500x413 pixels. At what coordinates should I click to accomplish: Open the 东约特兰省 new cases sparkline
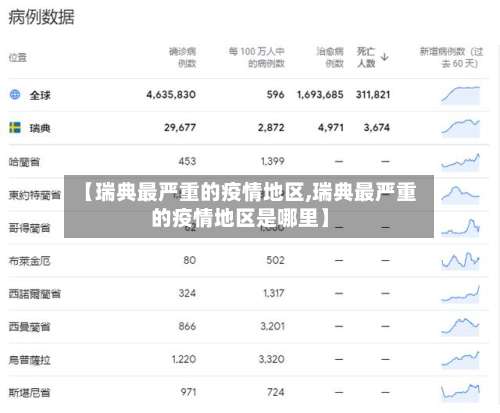pos(461,195)
